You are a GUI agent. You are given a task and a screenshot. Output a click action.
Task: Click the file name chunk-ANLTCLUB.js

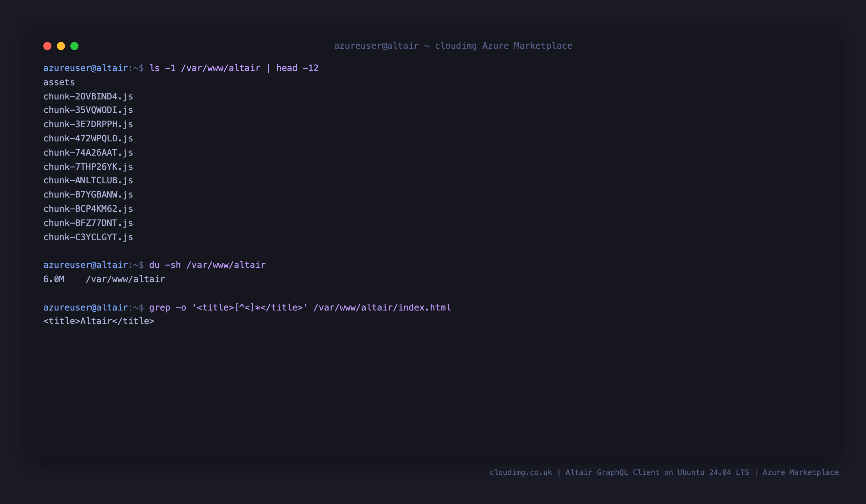point(88,181)
